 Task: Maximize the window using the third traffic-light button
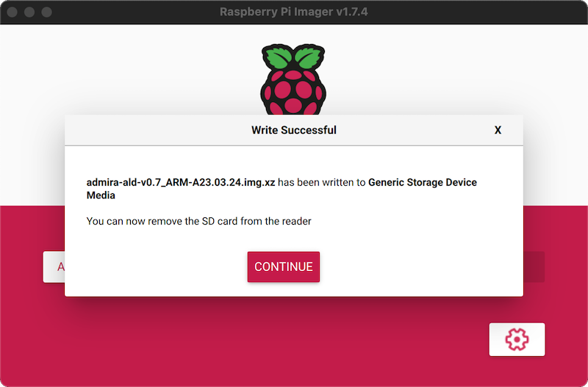[x=46, y=12]
